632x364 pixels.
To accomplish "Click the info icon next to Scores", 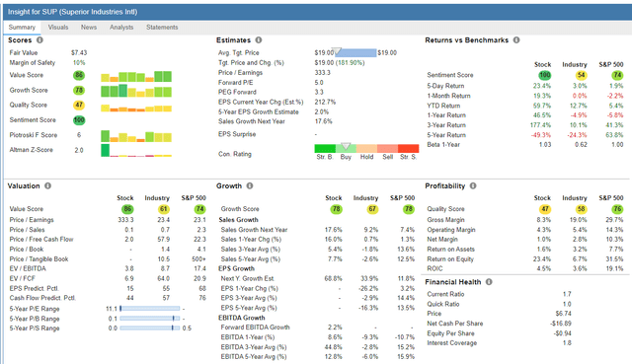I will click(x=39, y=39).
